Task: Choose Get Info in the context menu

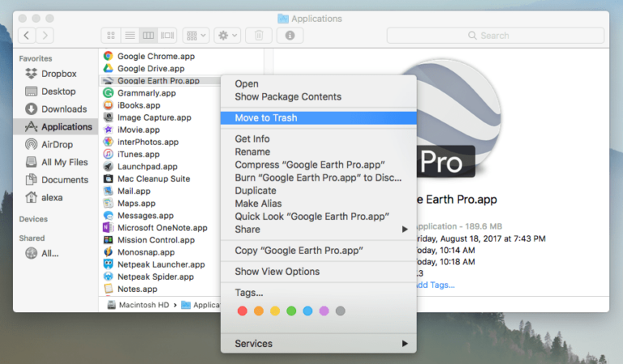Action: (319, 139)
